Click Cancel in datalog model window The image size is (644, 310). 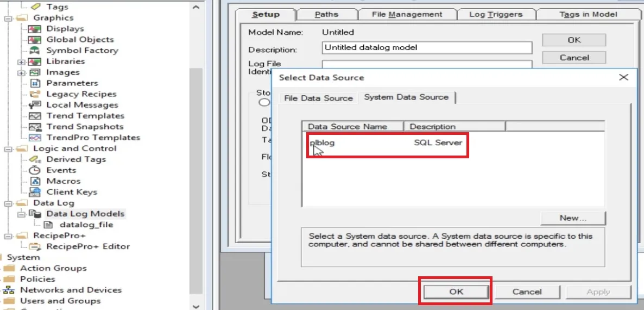tap(574, 58)
